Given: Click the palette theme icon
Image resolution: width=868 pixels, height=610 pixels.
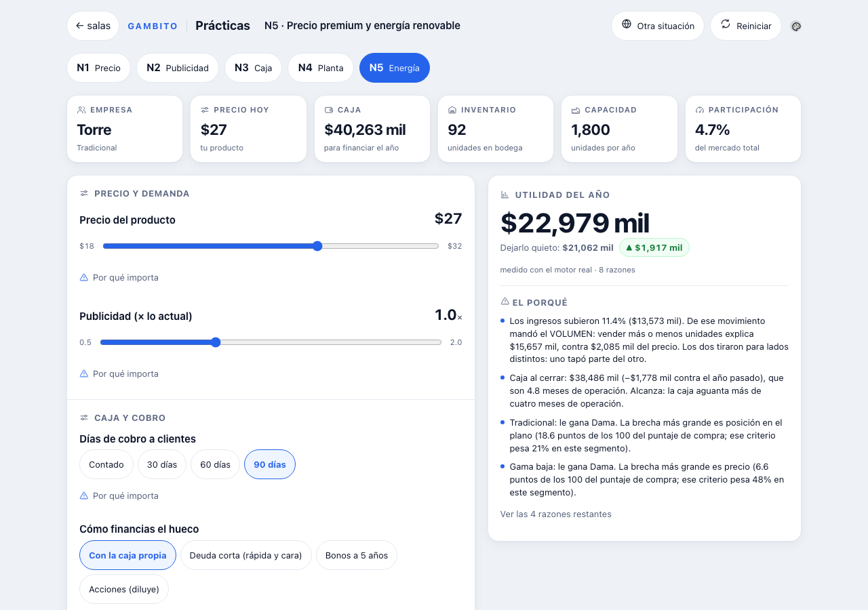Looking at the screenshot, I should click(x=796, y=26).
